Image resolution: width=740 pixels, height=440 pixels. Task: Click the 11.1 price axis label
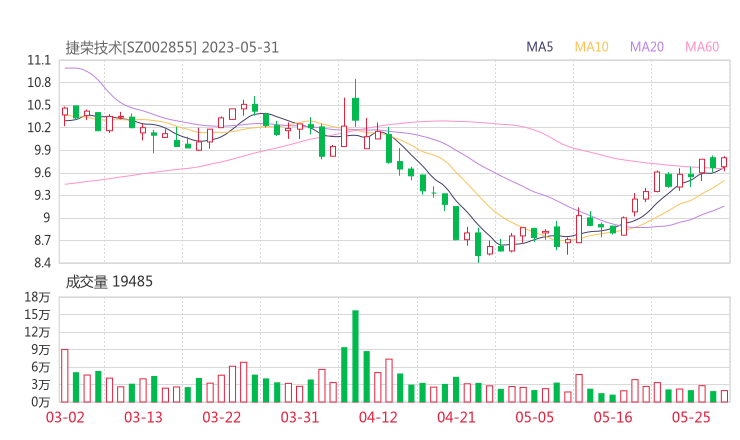point(39,60)
